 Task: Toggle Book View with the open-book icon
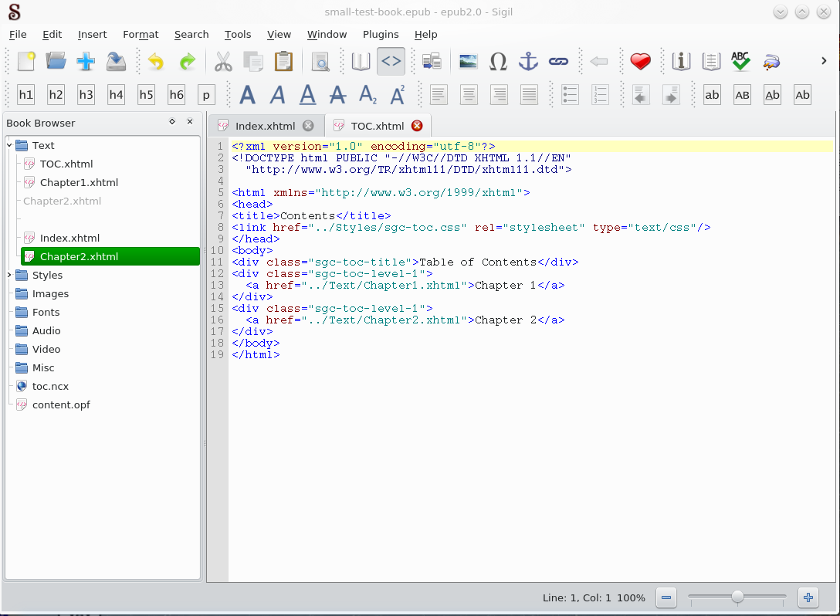[x=361, y=62]
